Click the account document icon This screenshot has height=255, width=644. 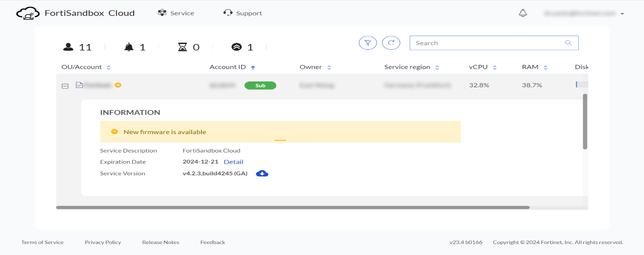(x=79, y=85)
